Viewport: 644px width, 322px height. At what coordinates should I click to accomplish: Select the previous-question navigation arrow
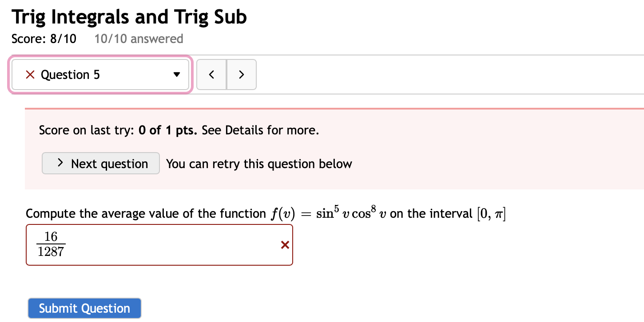click(x=211, y=75)
